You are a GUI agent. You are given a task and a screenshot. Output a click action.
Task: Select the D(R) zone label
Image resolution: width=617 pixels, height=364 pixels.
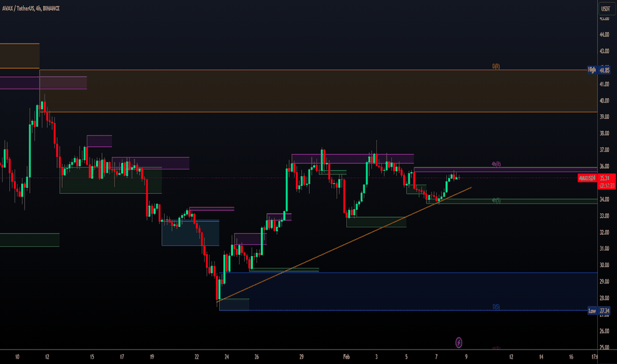pos(497,66)
